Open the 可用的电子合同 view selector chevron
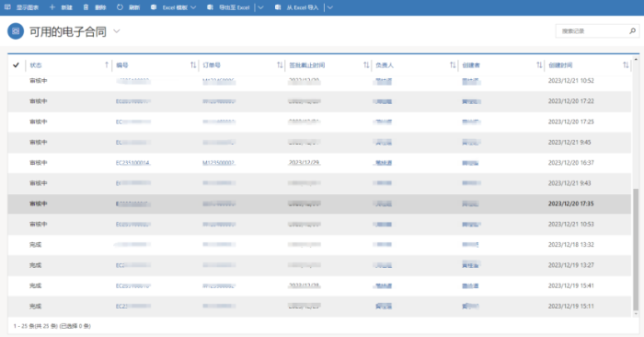 117,31
